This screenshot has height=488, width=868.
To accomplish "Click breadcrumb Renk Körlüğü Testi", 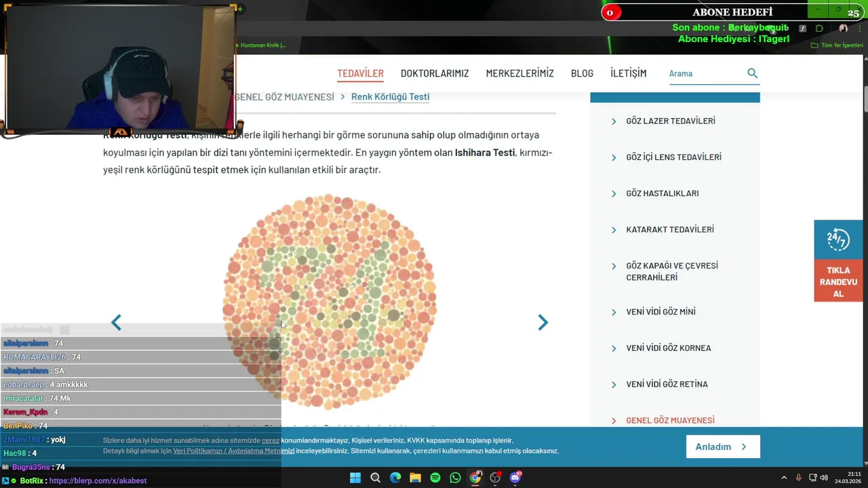I will pyautogui.click(x=390, y=97).
